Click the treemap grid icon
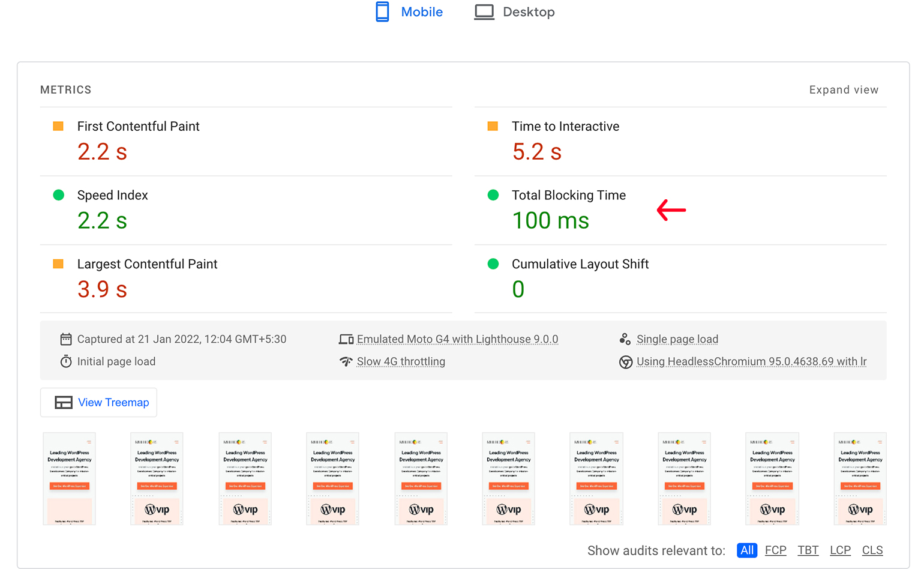Viewport: 924px width, 569px height. tap(64, 403)
